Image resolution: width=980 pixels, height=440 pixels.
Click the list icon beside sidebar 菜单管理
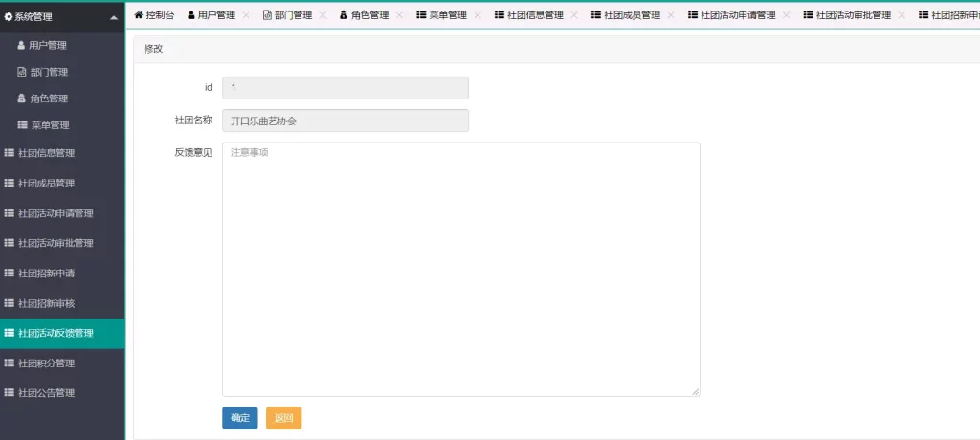(x=22, y=125)
